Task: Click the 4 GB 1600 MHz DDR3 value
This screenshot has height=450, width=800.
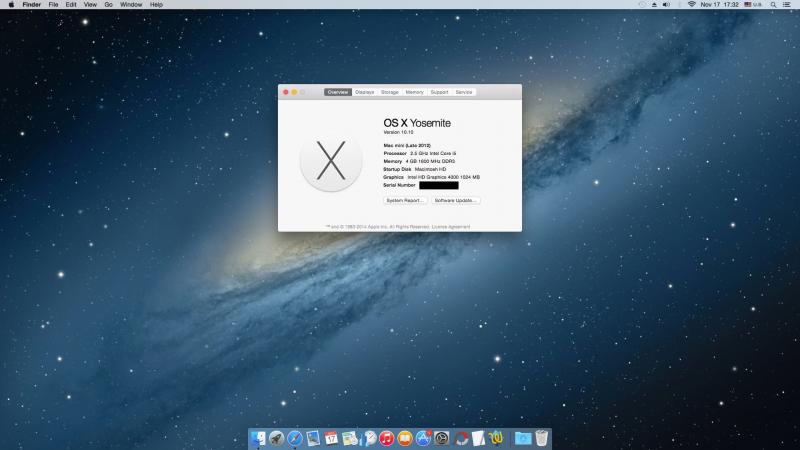Action: 430,161
